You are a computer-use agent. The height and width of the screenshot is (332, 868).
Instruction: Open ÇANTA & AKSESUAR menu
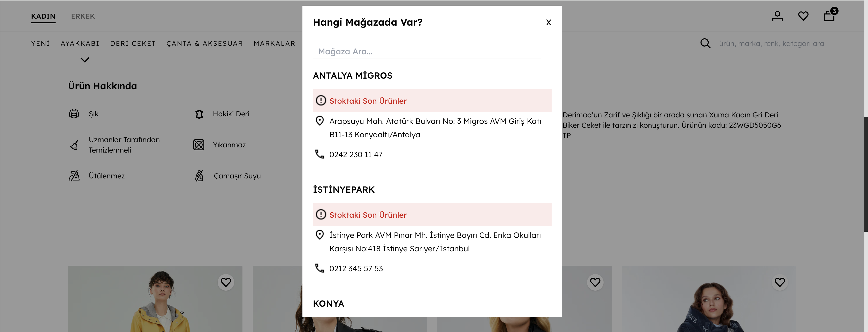click(x=204, y=43)
